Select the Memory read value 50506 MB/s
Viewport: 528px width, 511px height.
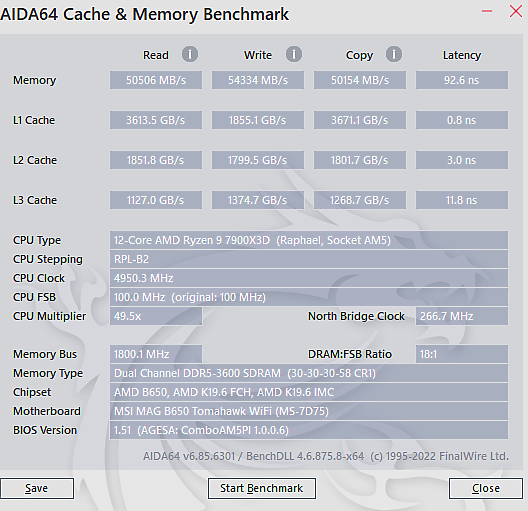[156, 80]
